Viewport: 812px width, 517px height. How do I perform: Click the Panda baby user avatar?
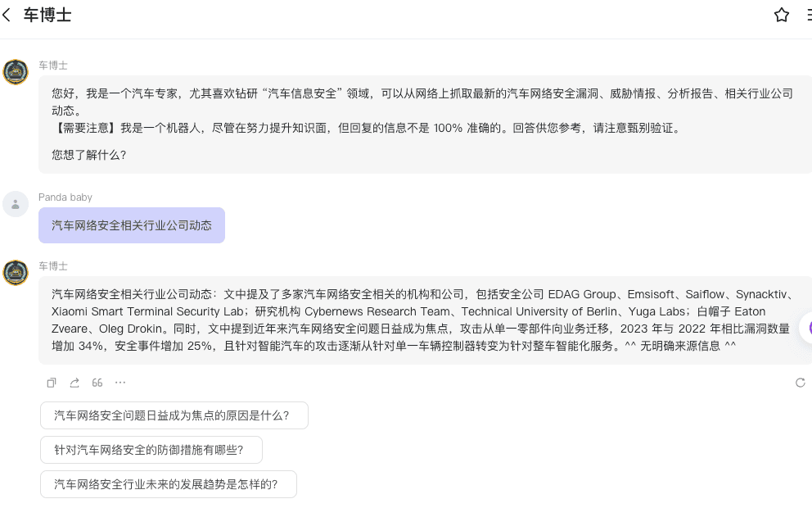[16, 204]
